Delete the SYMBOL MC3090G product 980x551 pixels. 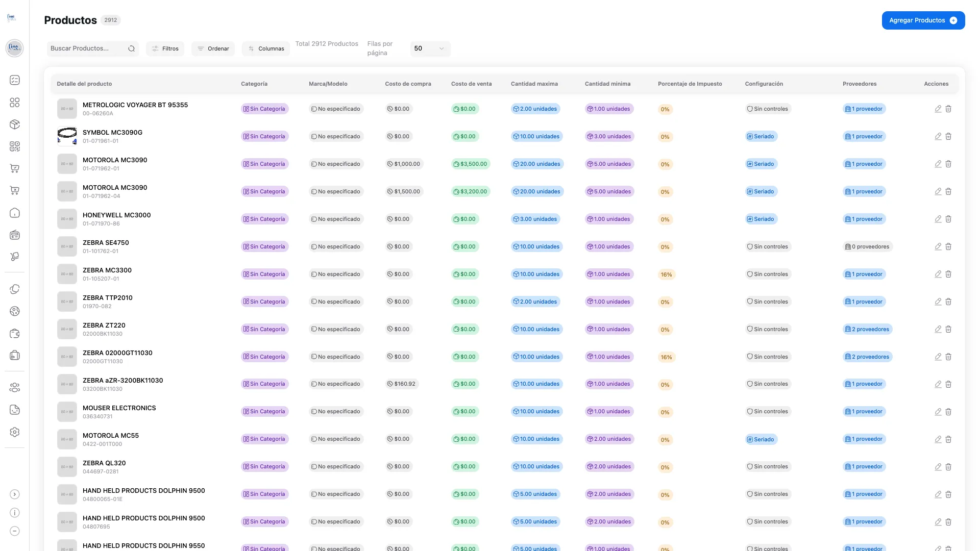coord(948,136)
